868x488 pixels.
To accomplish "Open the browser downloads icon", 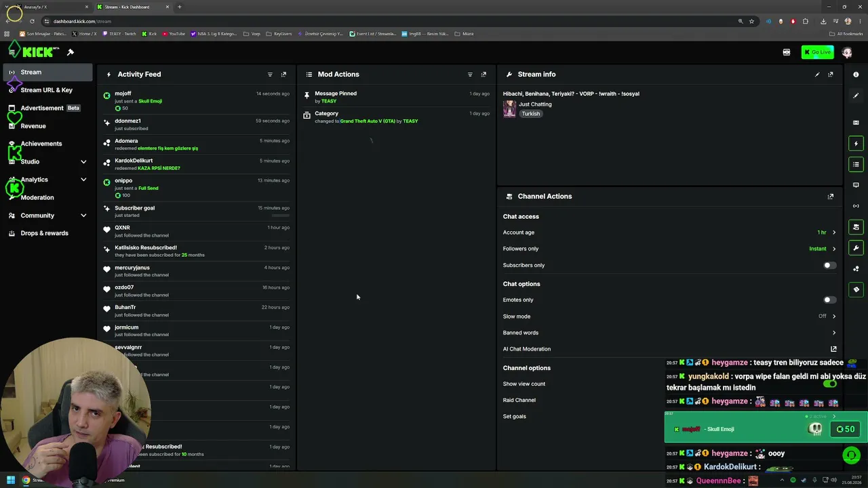I will pos(823,21).
